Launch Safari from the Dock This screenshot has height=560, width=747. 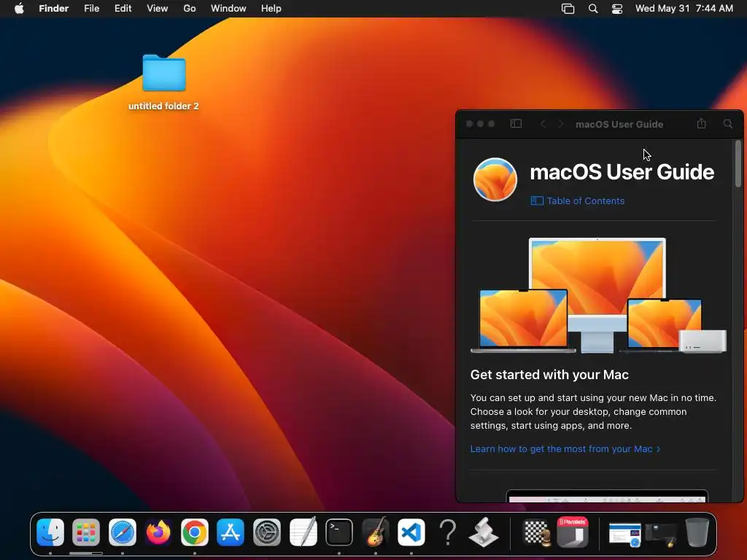[x=123, y=532]
